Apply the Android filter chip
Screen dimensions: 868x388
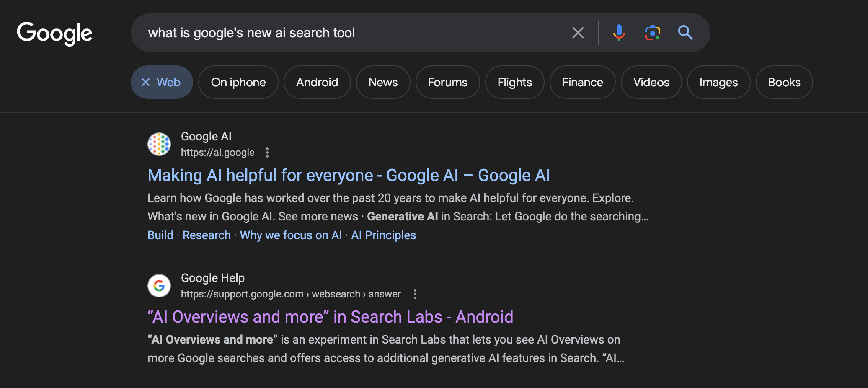point(317,82)
